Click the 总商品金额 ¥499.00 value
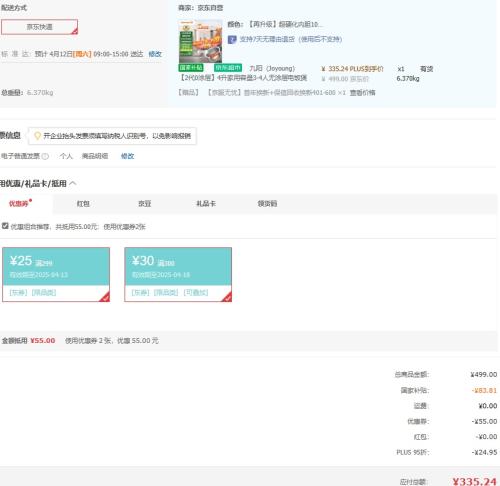 pos(484,375)
